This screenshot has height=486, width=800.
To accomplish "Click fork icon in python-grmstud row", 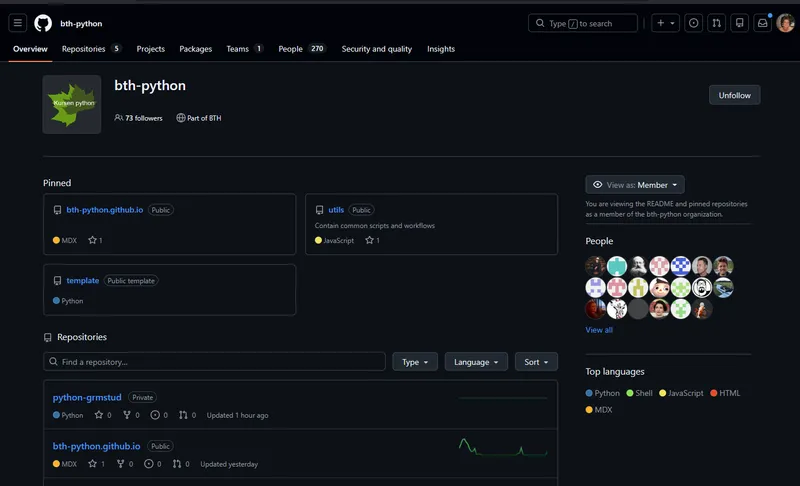I will click(127, 415).
